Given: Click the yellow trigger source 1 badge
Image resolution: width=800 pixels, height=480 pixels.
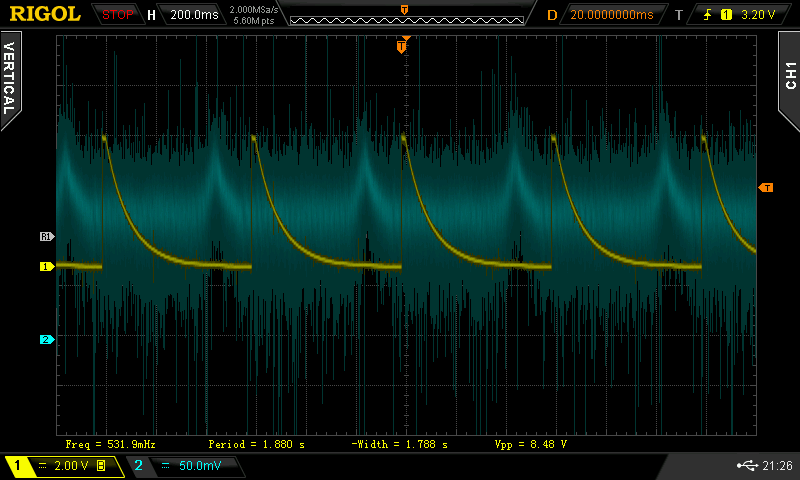Looking at the screenshot, I should coord(726,15).
